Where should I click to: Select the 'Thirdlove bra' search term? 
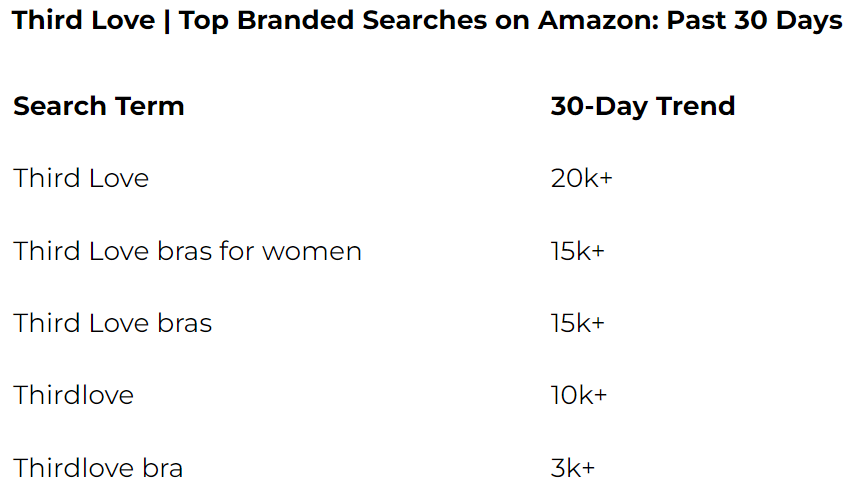pyautogui.click(x=98, y=467)
